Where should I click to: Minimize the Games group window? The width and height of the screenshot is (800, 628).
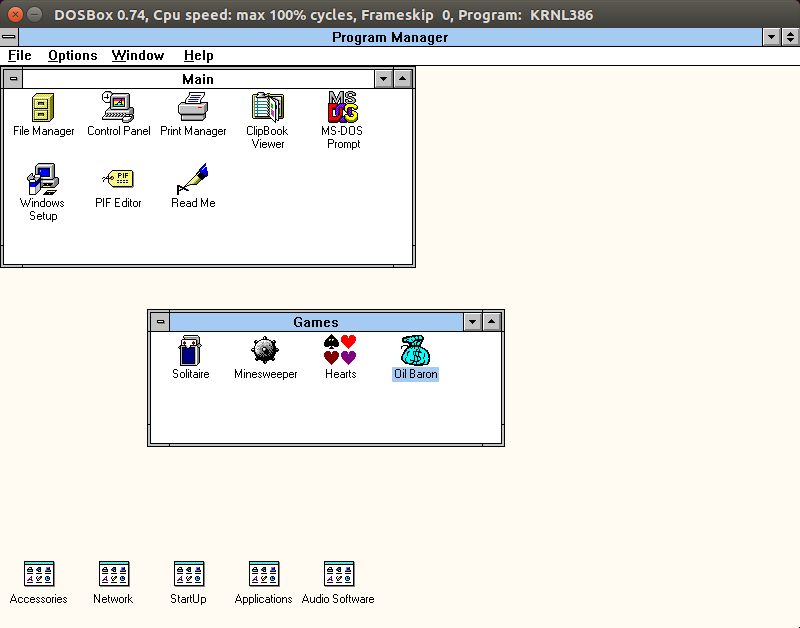(472, 322)
